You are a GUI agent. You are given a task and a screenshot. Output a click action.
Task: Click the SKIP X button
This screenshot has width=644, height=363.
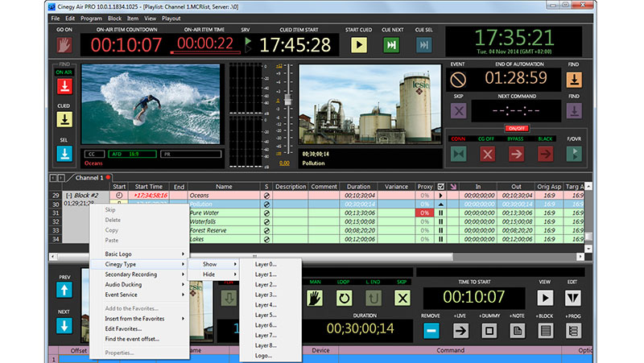coord(458,111)
